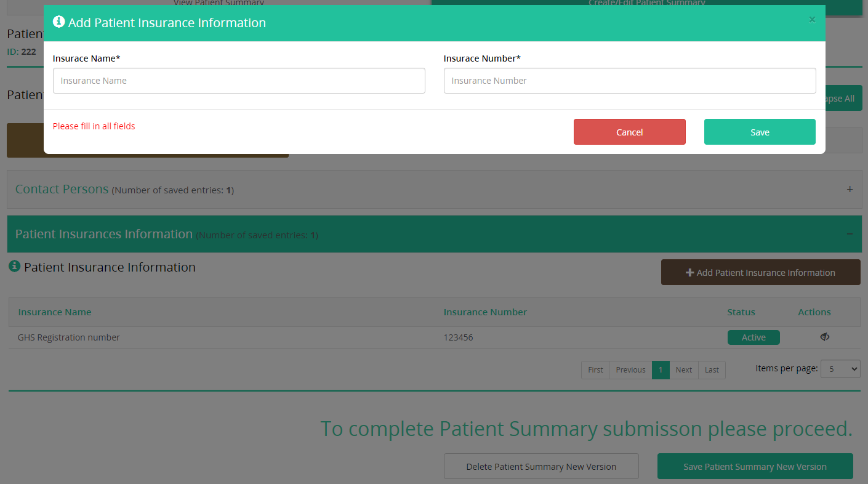Screen dimensions: 868x484
Task: Close the Add Patient Insurance dialog
Action: (811, 20)
